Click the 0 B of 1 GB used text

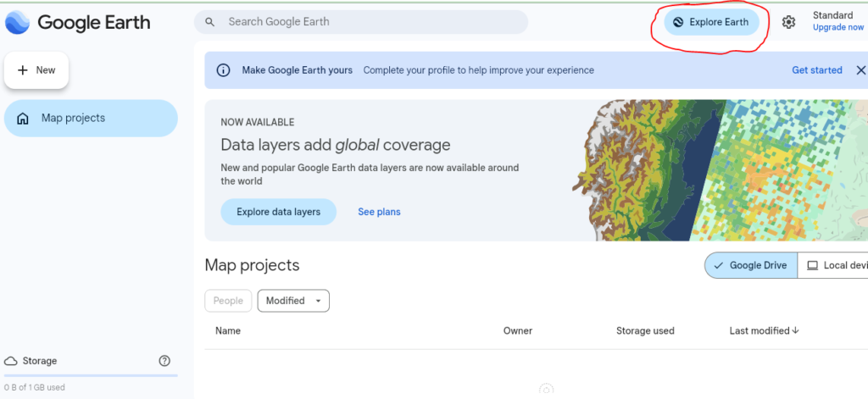tap(34, 387)
